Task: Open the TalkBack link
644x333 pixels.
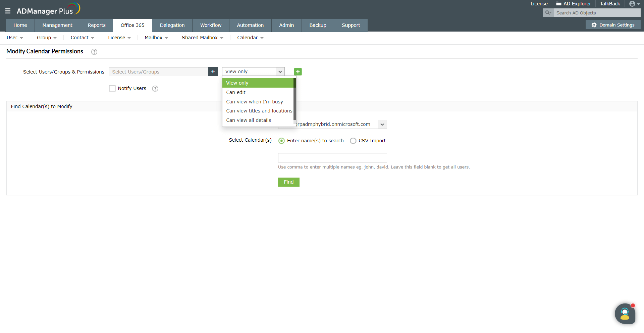Action: [610, 4]
